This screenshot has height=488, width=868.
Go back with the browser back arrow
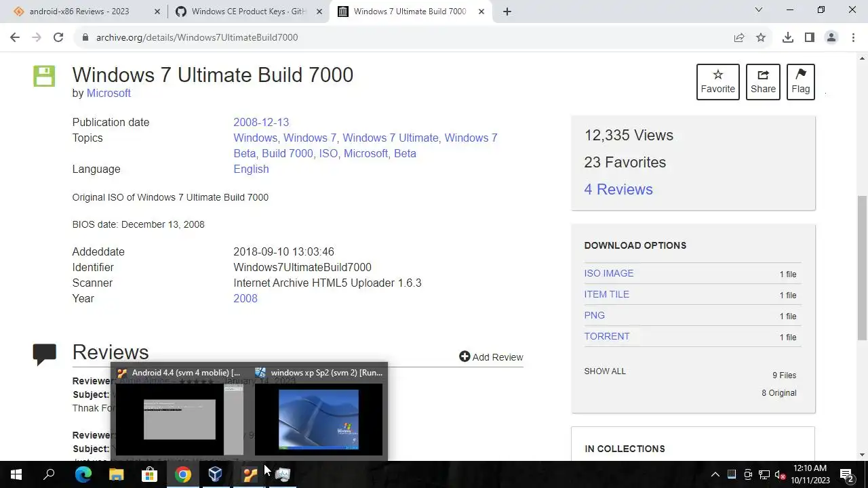(x=15, y=37)
